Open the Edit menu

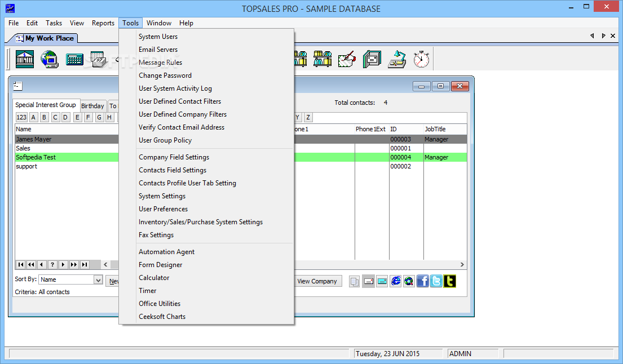[x=32, y=23]
